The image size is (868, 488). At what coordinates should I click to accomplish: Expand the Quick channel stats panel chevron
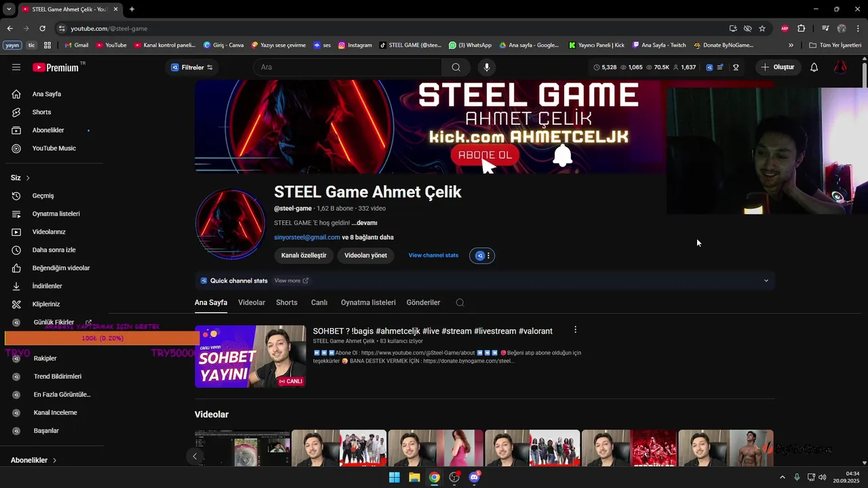tap(766, 281)
